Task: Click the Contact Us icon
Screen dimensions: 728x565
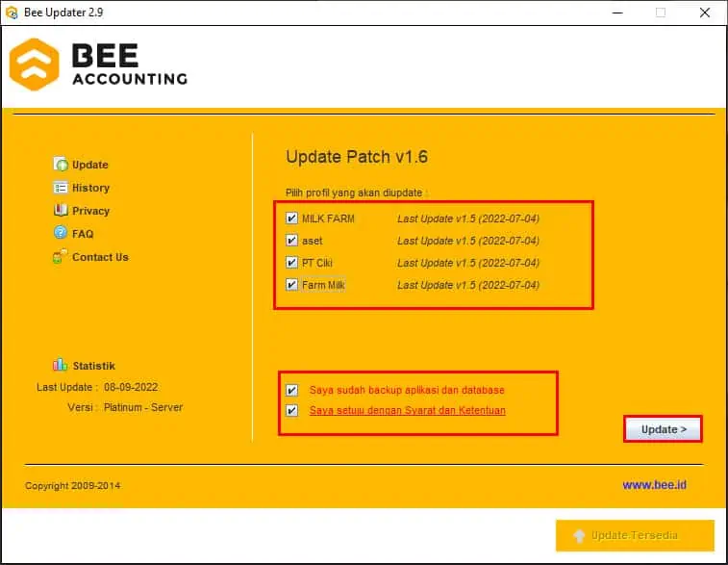Action: click(x=60, y=256)
